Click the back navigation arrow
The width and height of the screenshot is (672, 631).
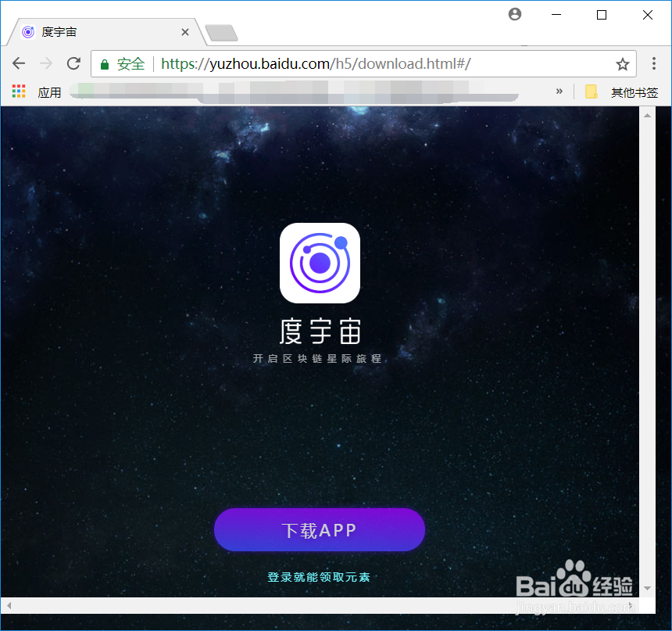[x=19, y=63]
